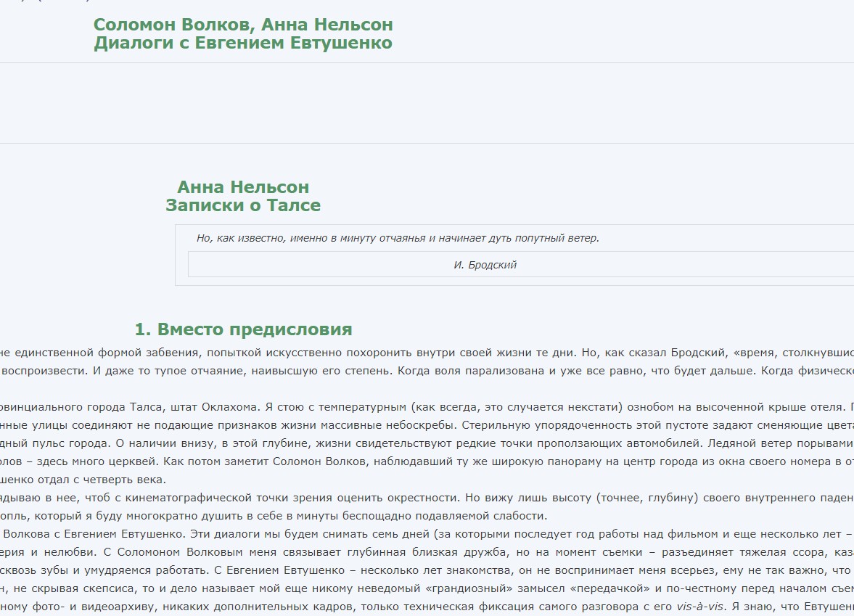Click the title line "Соломон Волков, Анна Нельсон"
This screenshot has height=616, width=854.
coord(243,25)
